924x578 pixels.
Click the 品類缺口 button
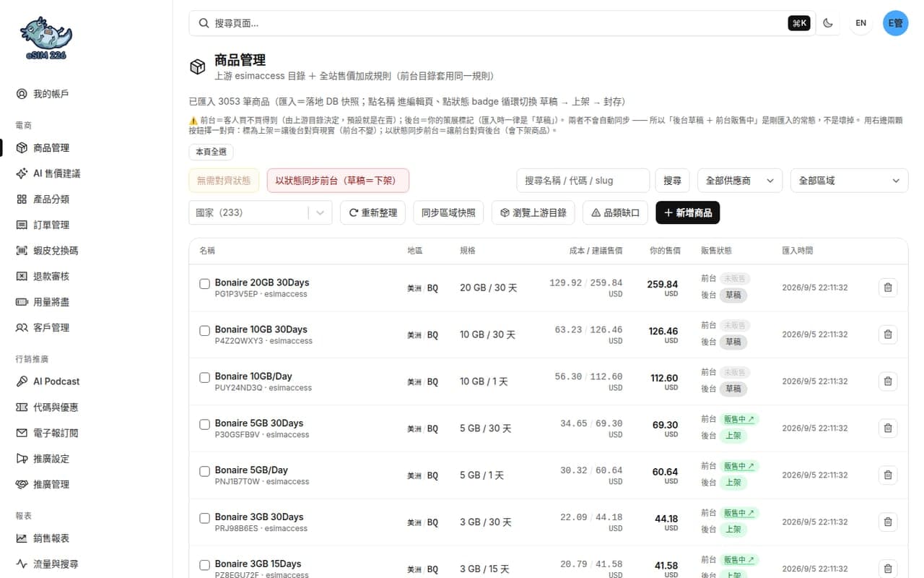coord(615,213)
